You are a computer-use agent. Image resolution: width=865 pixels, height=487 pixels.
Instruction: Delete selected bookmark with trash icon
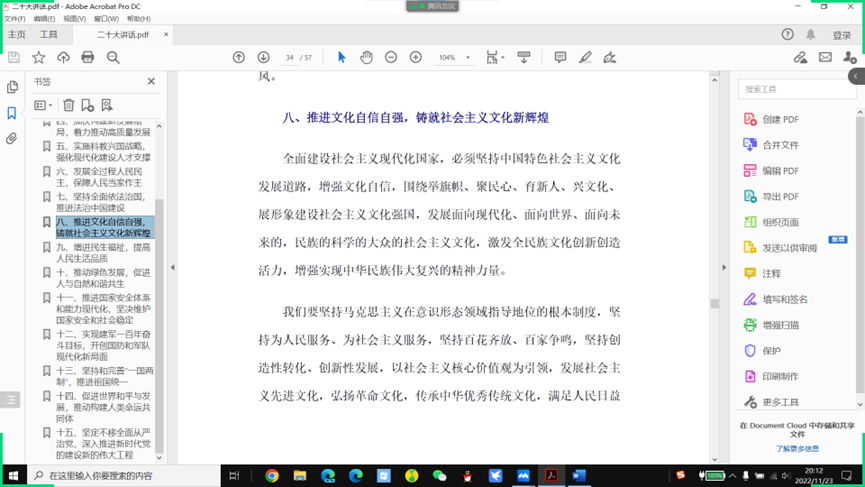click(68, 105)
